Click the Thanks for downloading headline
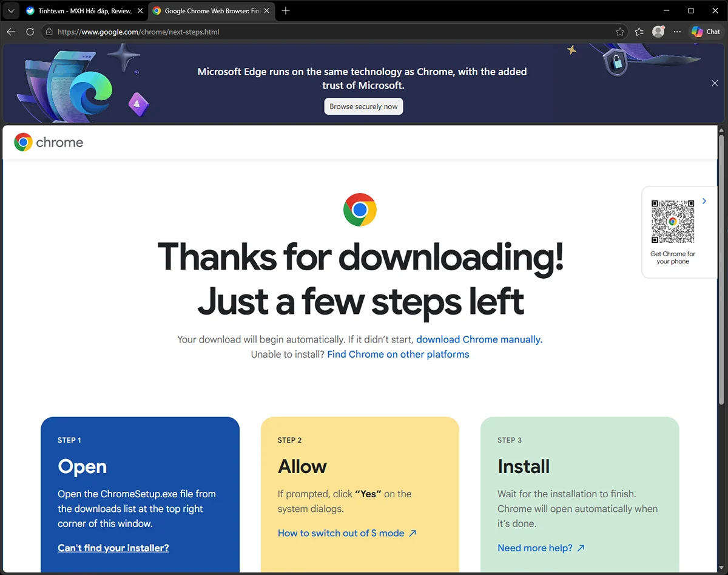728x575 pixels. (x=360, y=257)
